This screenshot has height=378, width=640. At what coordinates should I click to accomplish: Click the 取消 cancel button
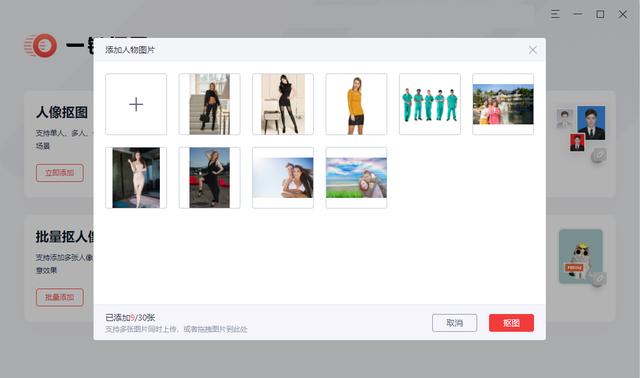pos(454,323)
